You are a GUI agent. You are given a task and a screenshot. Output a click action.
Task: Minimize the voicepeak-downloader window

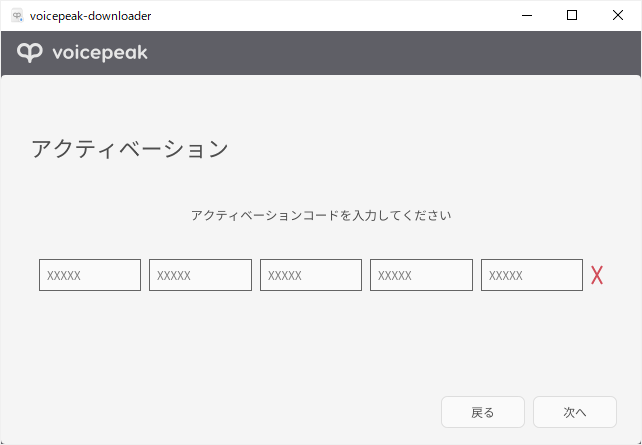point(527,16)
